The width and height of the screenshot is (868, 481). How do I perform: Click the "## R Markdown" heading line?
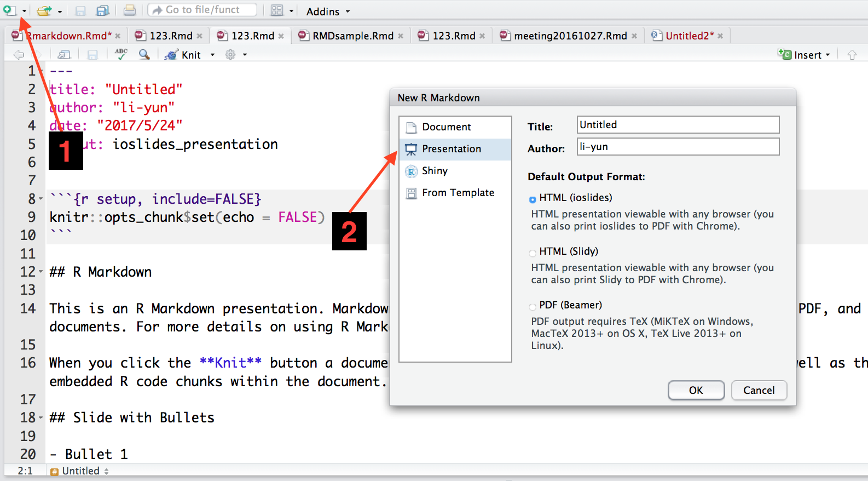(x=101, y=272)
